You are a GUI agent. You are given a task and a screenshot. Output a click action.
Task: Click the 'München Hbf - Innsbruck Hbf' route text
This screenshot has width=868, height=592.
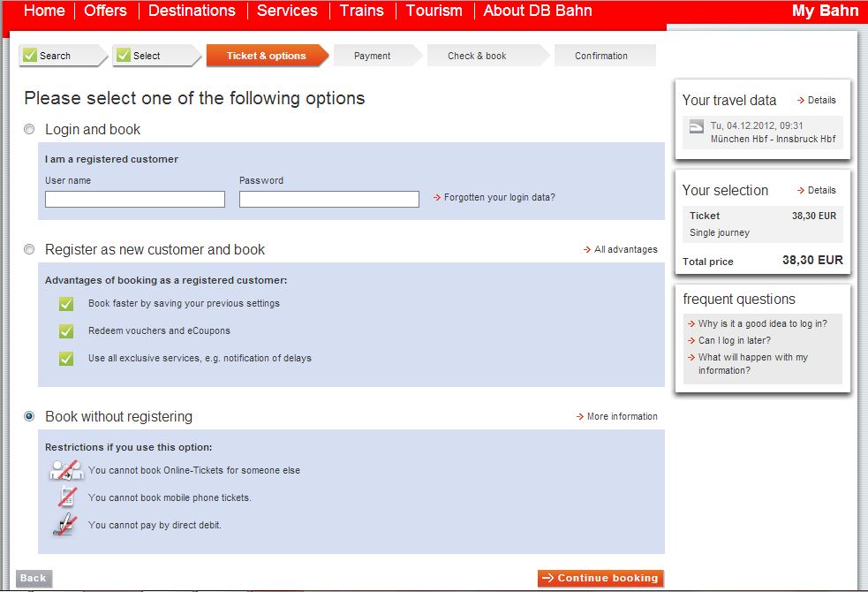click(x=773, y=139)
